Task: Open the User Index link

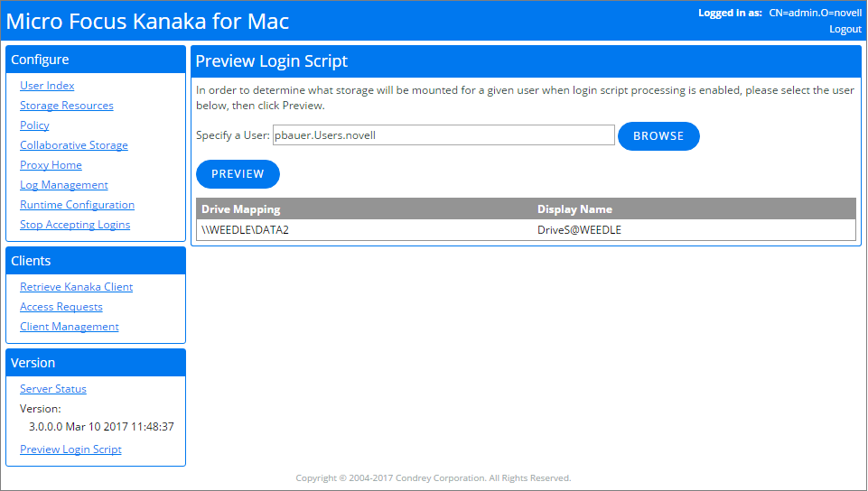Action: click(x=47, y=86)
